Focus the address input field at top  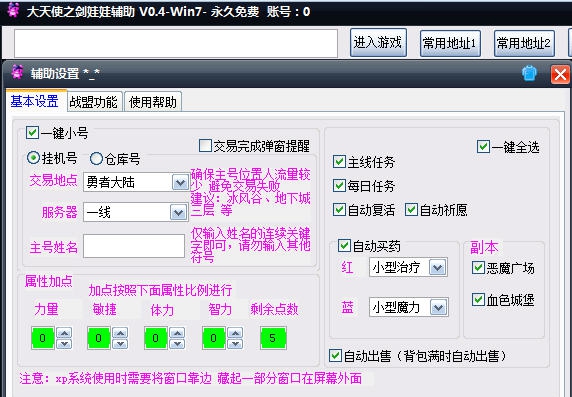pyautogui.click(x=176, y=43)
